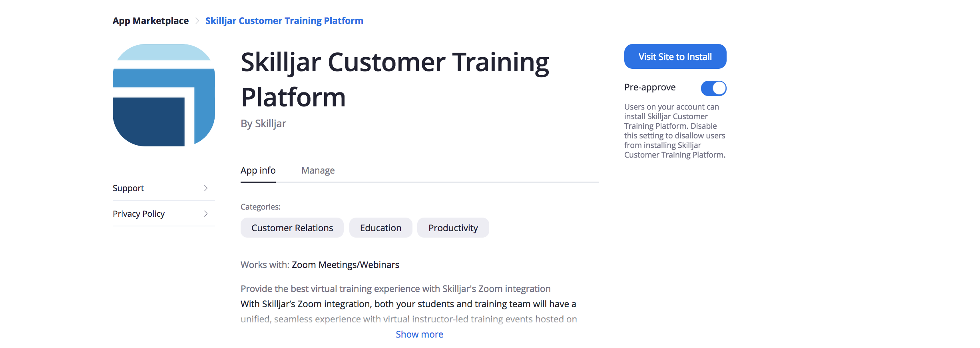Click Visit Site to Install button
Image resolution: width=980 pixels, height=348 pixels.
[675, 56]
